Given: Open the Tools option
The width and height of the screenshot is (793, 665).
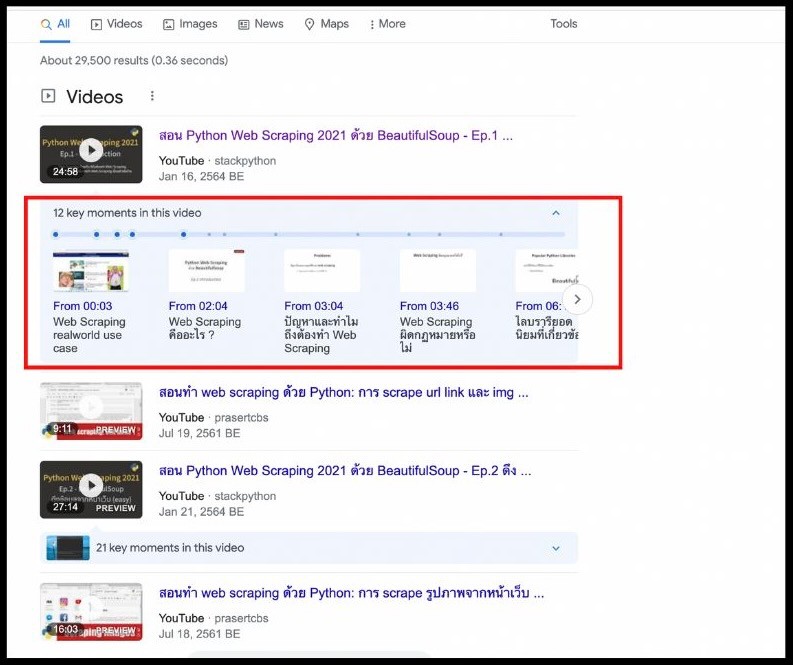Looking at the screenshot, I should (563, 24).
